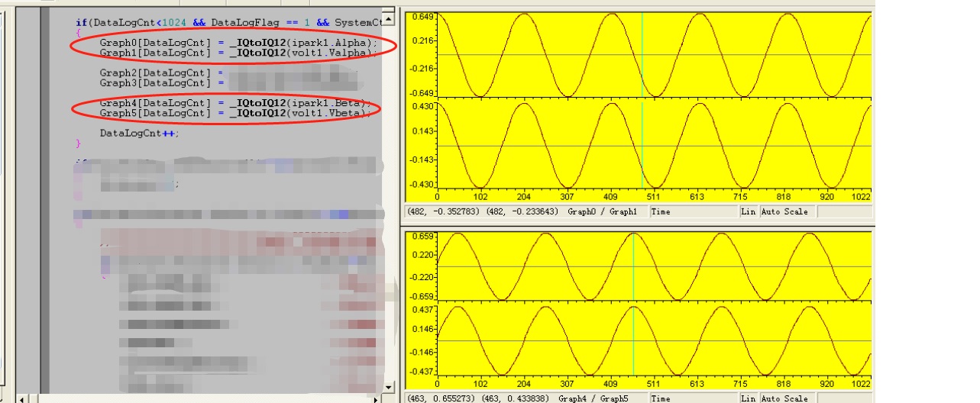Click the 0.649 y-axis value
Viewport: 980px width, 403px height.
[422, 16]
